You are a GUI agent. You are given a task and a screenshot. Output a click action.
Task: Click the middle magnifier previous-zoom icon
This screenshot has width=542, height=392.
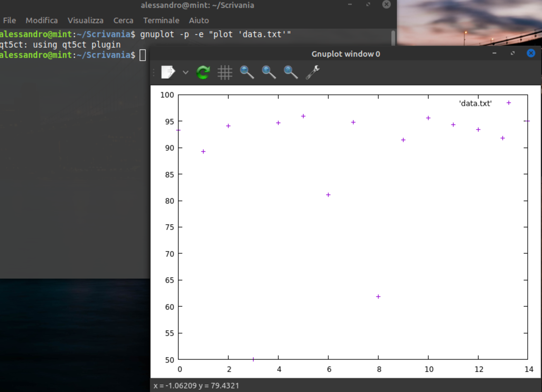click(269, 72)
